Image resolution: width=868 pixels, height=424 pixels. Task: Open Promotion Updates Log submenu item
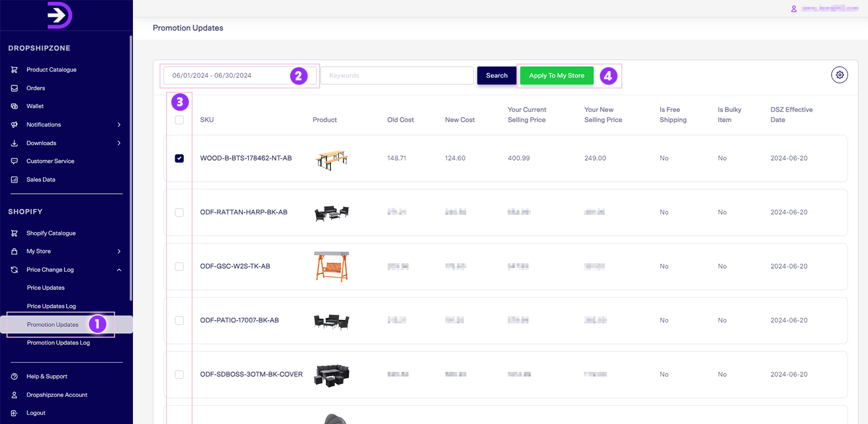point(59,343)
